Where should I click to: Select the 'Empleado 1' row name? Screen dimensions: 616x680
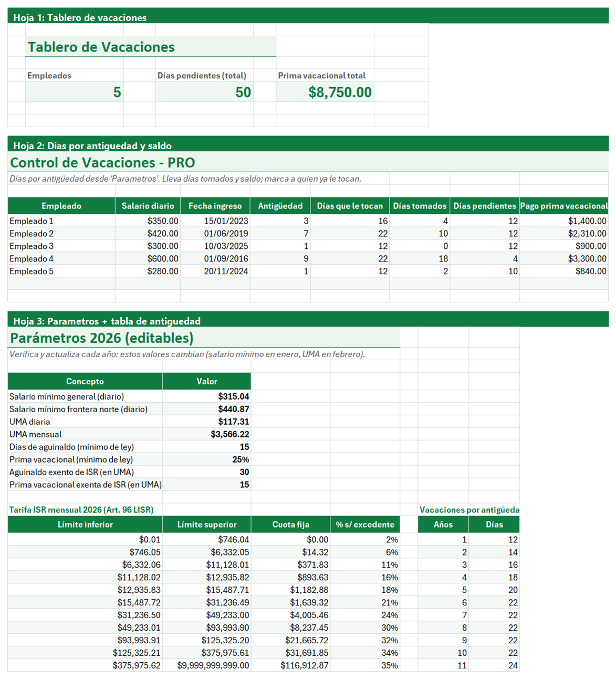pyautogui.click(x=61, y=221)
